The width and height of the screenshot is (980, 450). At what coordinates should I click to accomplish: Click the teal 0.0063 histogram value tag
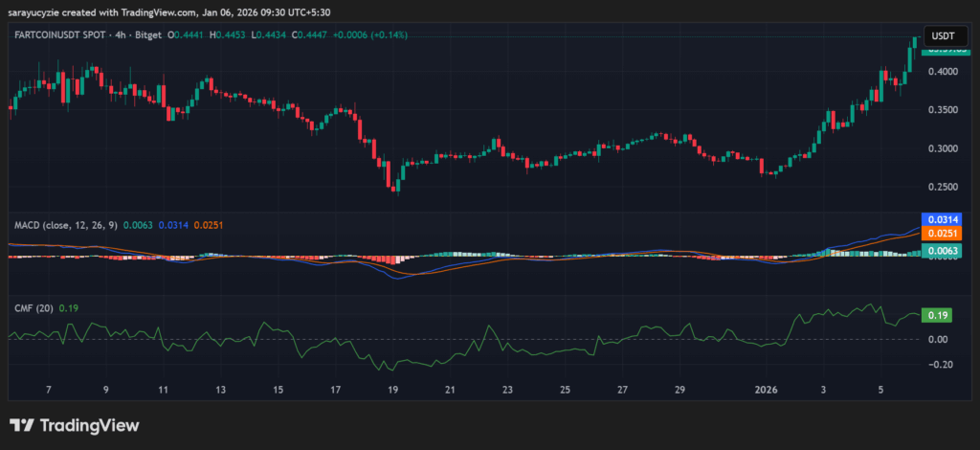pos(938,251)
